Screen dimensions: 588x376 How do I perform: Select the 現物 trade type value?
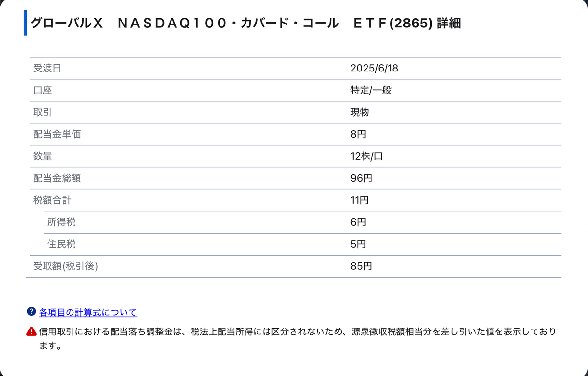(360, 112)
